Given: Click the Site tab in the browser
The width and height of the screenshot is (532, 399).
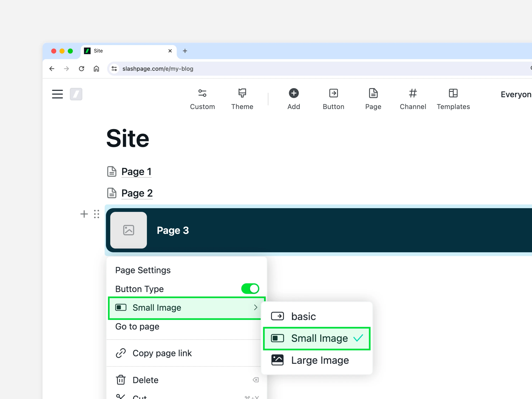Looking at the screenshot, I should pos(129,51).
